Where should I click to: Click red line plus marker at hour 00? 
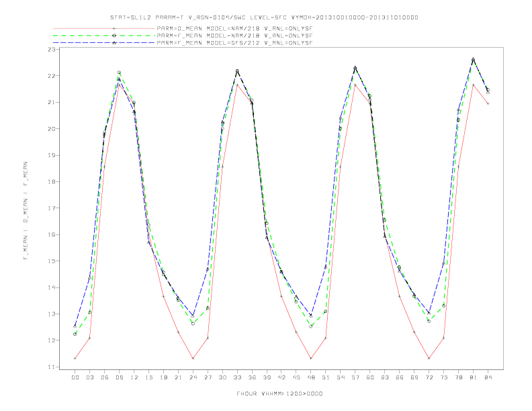tap(75, 358)
